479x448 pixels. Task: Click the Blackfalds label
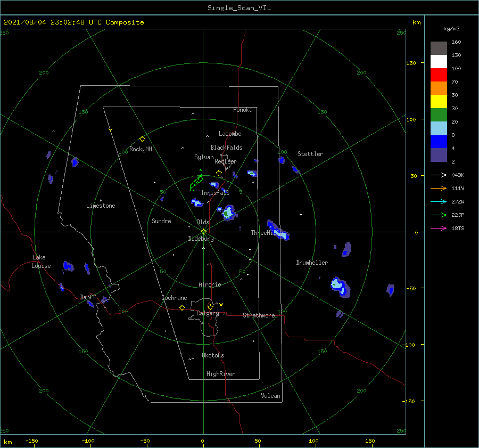click(226, 148)
